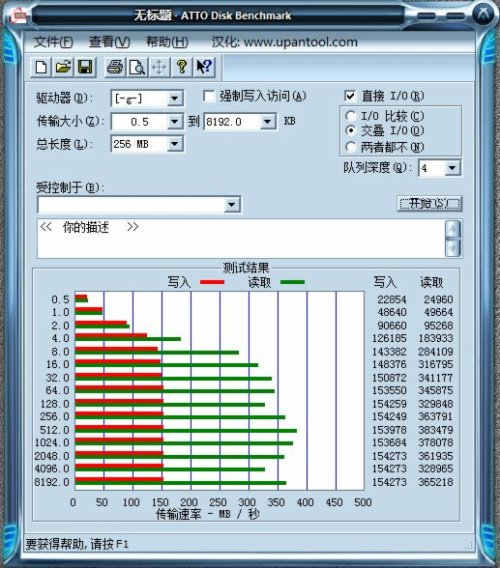Click the four-arrow move icon in toolbar

point(159,67)
